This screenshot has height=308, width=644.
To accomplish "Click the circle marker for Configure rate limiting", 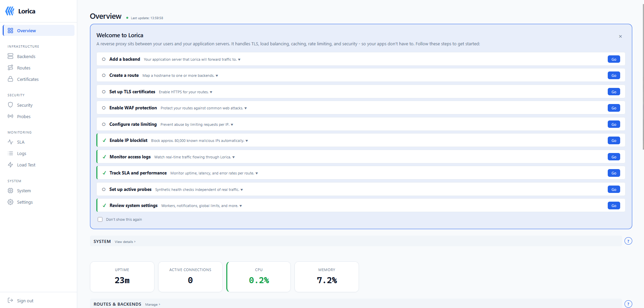I will click(x=104, y=124).
